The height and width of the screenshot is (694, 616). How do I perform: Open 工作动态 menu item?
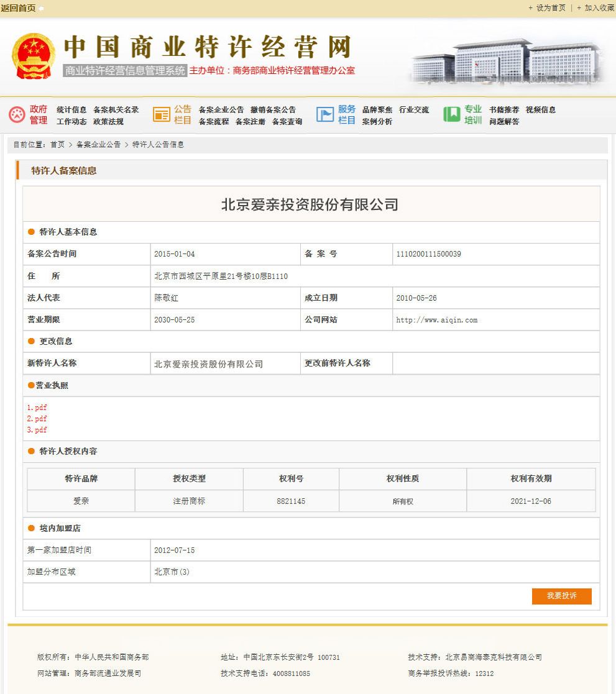coord(71,122)
